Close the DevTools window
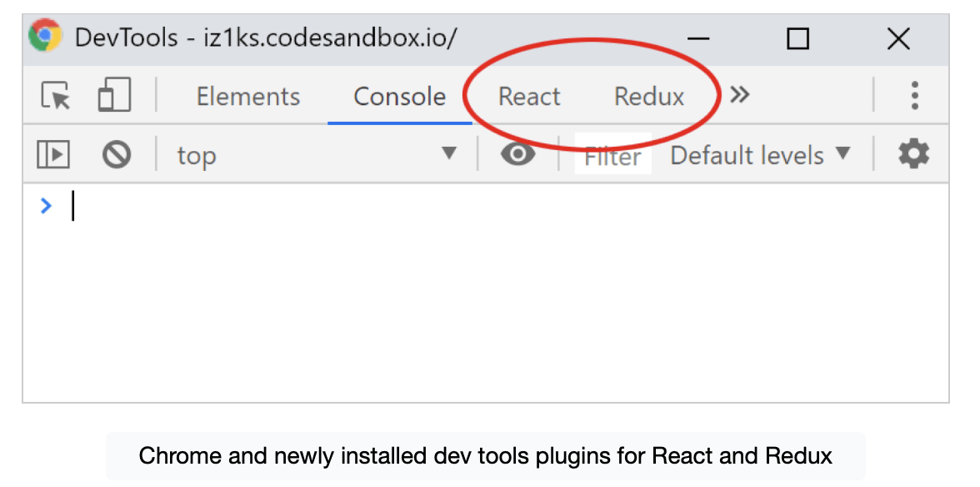The height and width of the screenshot is (487, 980). [x=898, y=38]
